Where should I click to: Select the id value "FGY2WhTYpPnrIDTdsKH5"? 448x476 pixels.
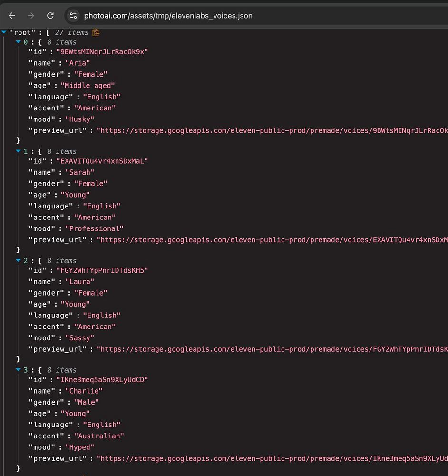coord(102,270)
